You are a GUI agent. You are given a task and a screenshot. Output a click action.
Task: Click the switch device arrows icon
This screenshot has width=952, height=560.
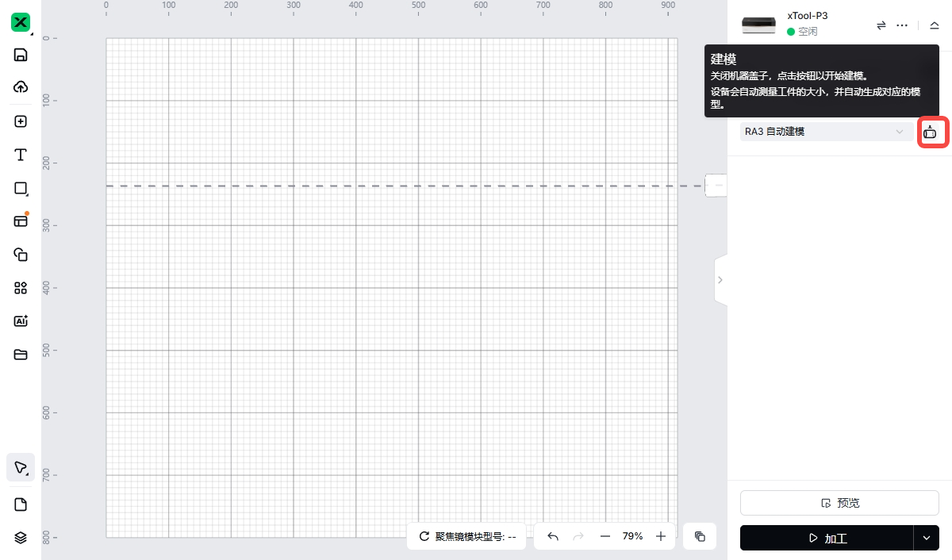(x=881, y=25)
